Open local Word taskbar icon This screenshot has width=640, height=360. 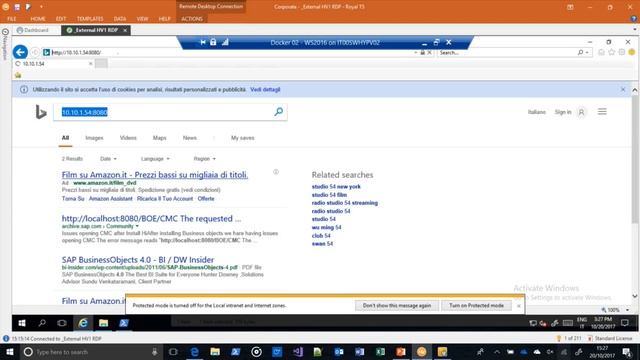360,351
